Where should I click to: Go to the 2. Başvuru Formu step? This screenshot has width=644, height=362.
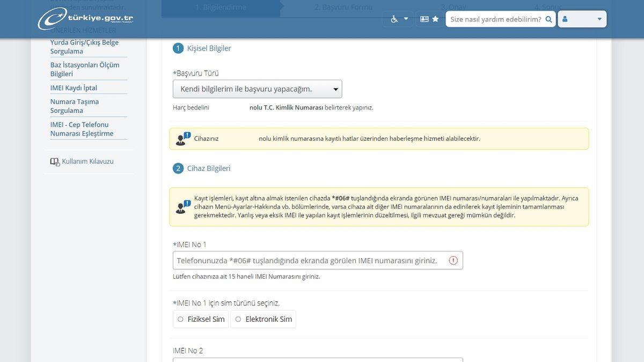tap(343, 8)
